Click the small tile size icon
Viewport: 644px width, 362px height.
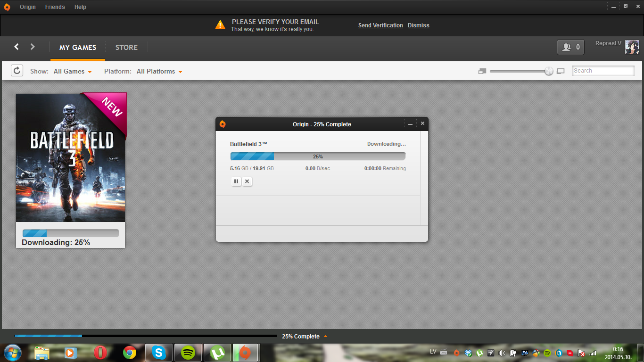coord(482,71)
